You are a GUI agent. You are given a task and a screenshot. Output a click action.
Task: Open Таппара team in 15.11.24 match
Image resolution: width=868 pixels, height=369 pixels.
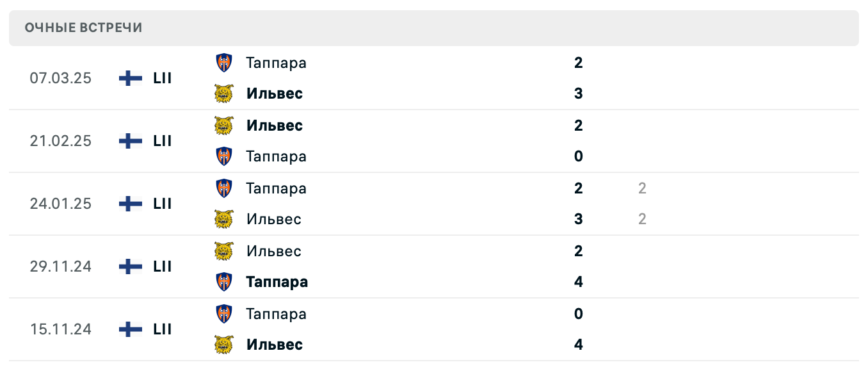coord(276,314)
